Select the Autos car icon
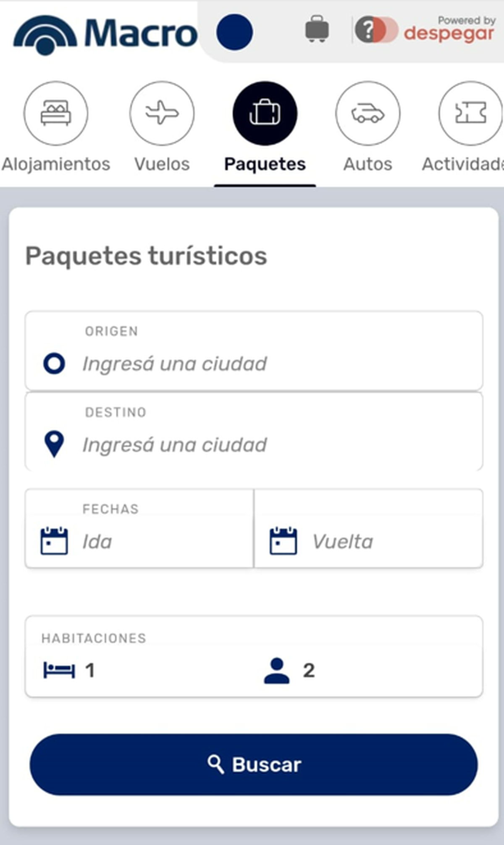The width and height of the screenshot is (504, 845). pyautogui.click(x=367, y=113)
